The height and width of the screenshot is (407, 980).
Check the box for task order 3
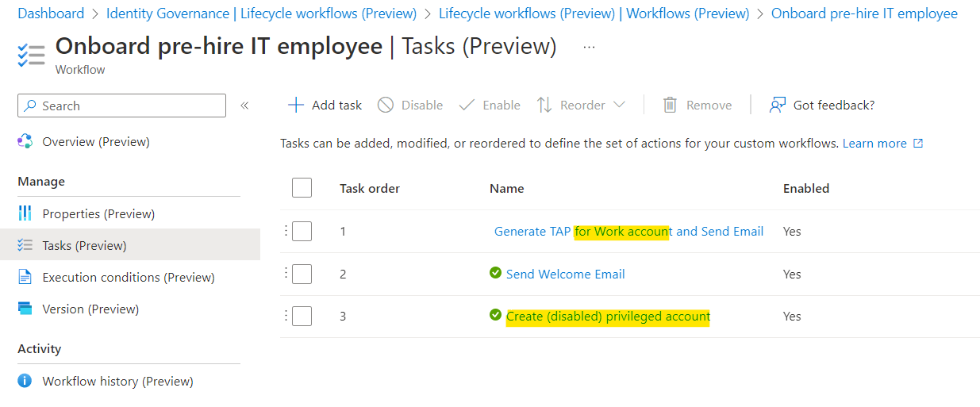point(302,316)
